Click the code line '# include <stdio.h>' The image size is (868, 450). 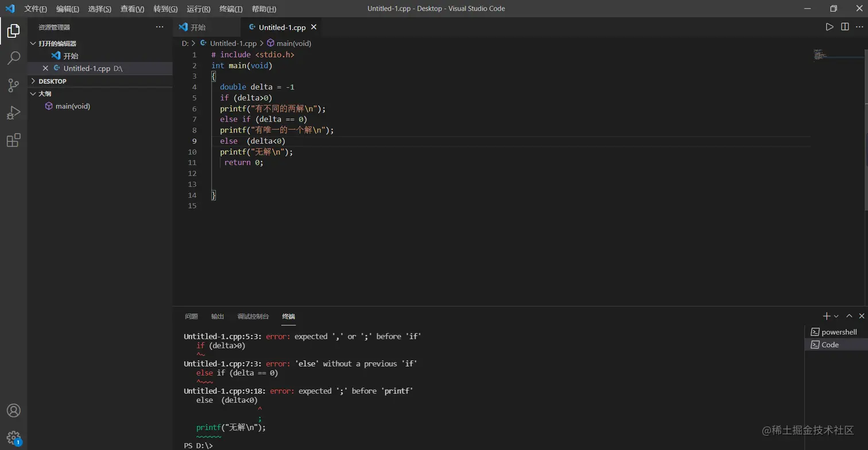click(253, 55)
